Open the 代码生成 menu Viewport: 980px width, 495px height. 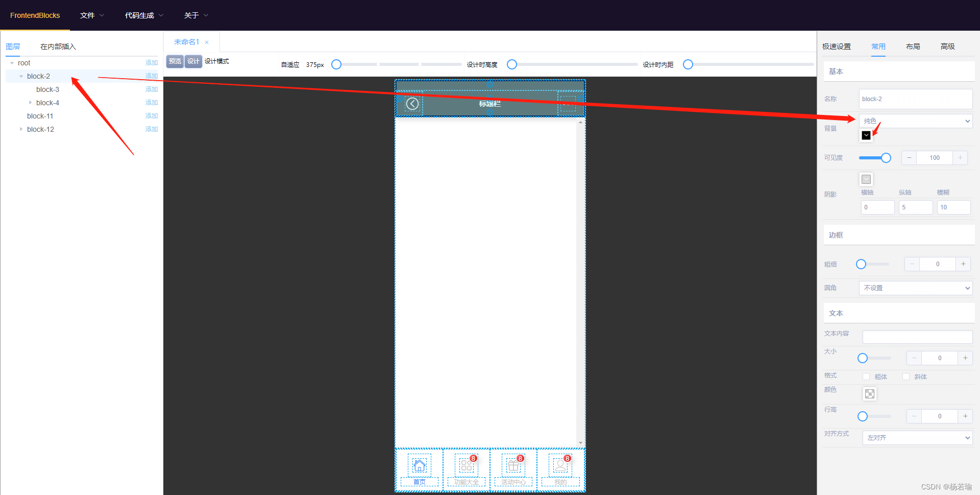tap(143, 15)
